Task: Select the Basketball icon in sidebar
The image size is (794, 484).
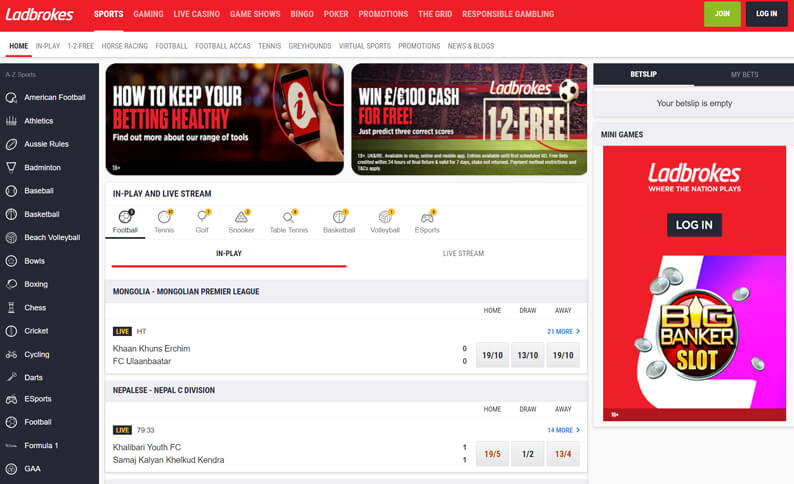Action: (x=11, y=214)
